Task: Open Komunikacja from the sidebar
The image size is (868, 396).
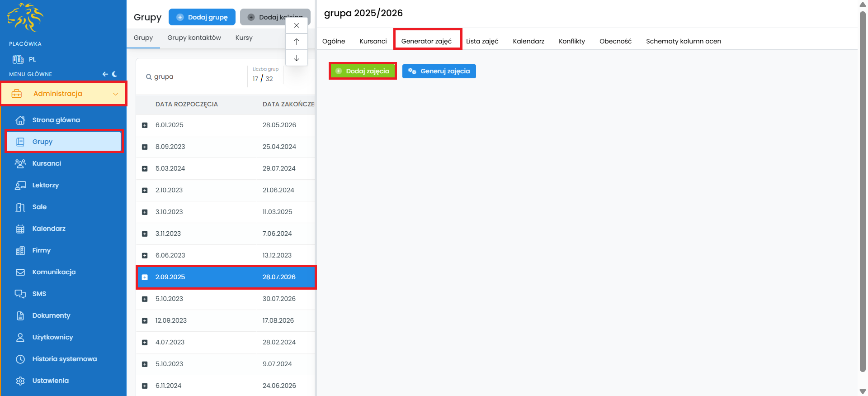Action: click(x=53, y=272)
